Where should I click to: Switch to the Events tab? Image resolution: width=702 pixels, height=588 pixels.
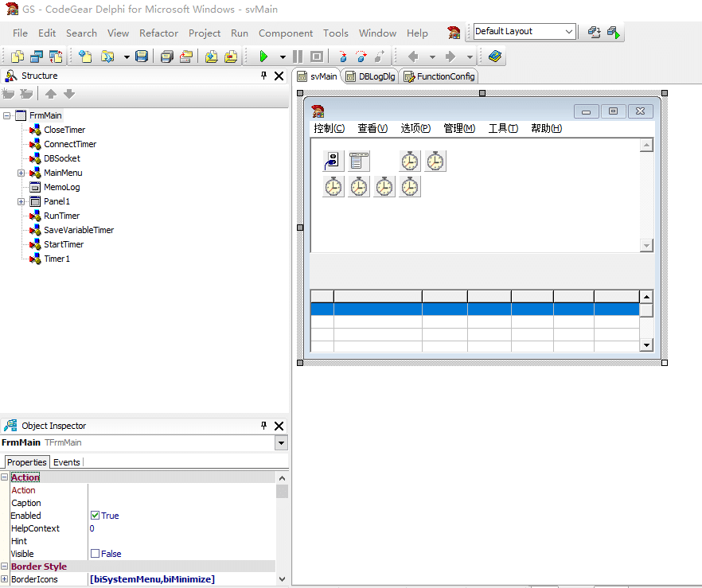pyautogui.click(x=66, y=462)
